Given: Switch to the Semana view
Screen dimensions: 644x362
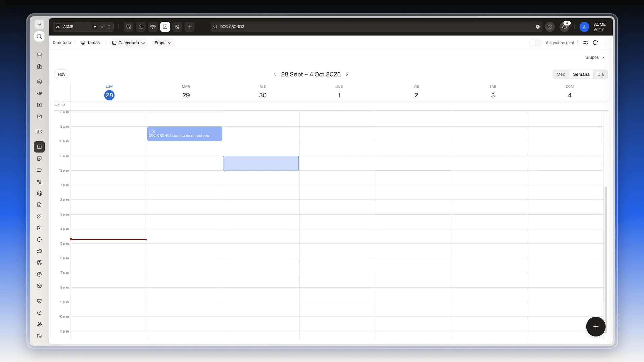Looking at the screenshot, I should [x=581, y=74].
